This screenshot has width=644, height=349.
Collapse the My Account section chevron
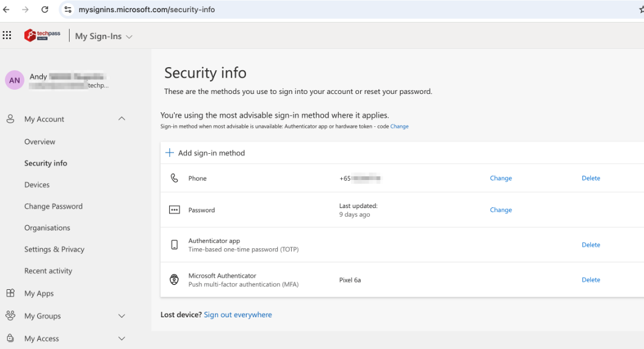click(x=121, y=119)
